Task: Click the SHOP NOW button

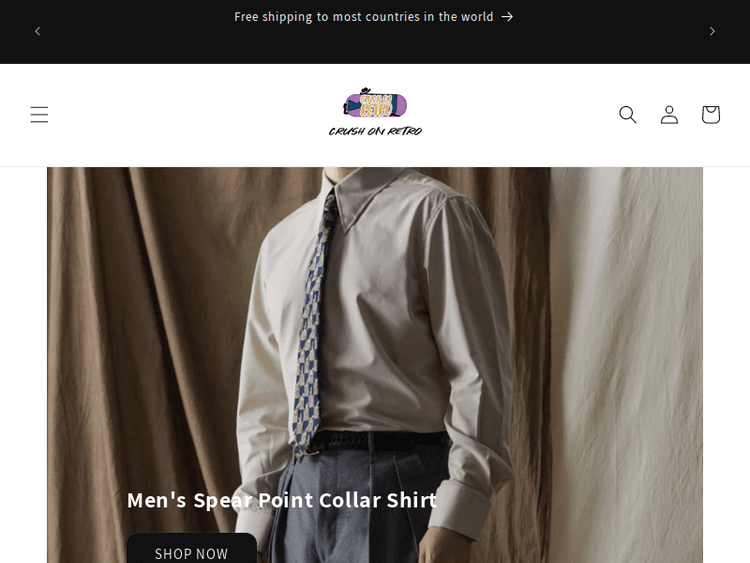Action: tap(191, 549)
